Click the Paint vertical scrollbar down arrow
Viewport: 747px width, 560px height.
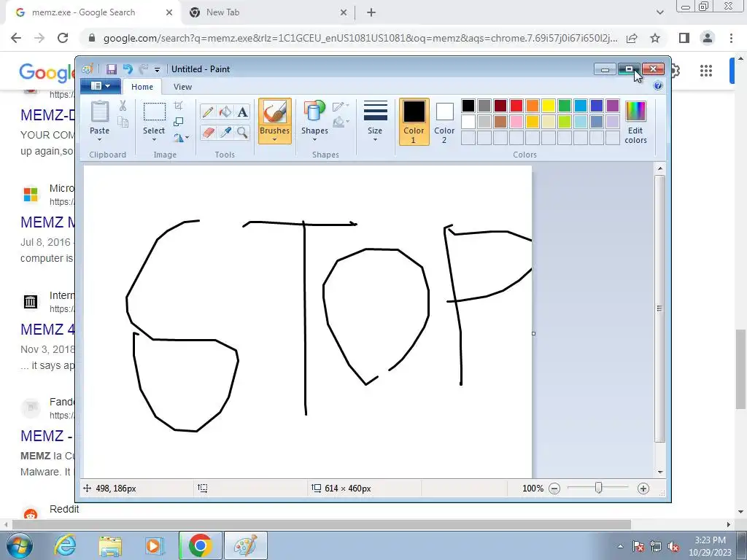click(659, 472)
